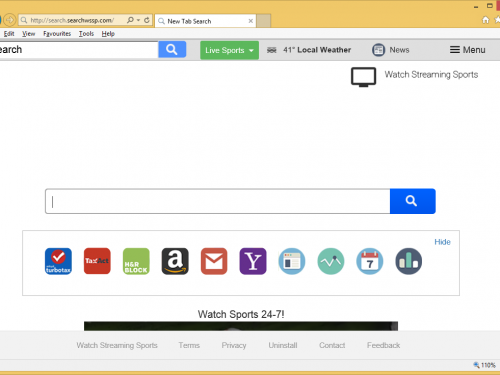The image size is (500, 375).
Task: Click the TV monitor icon
Action: pyautogui.click(x=363, y=77)
